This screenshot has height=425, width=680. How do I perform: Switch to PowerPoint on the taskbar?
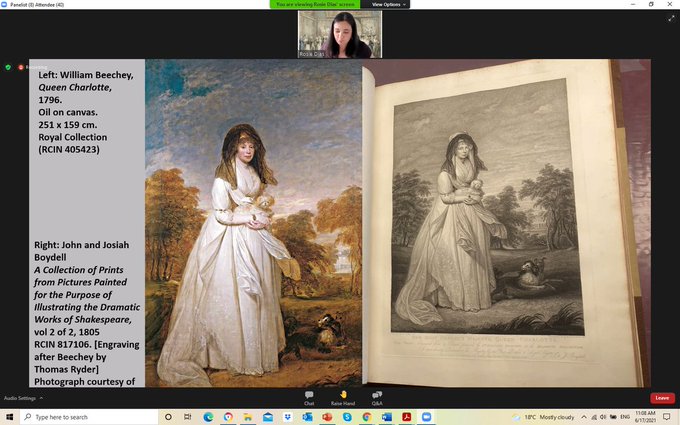pos(327,417)
